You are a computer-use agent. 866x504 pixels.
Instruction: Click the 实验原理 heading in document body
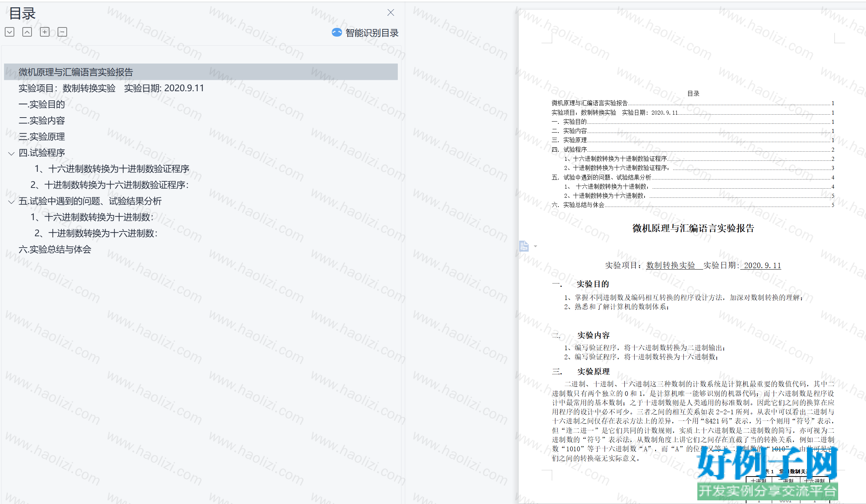tap(593, 371)
